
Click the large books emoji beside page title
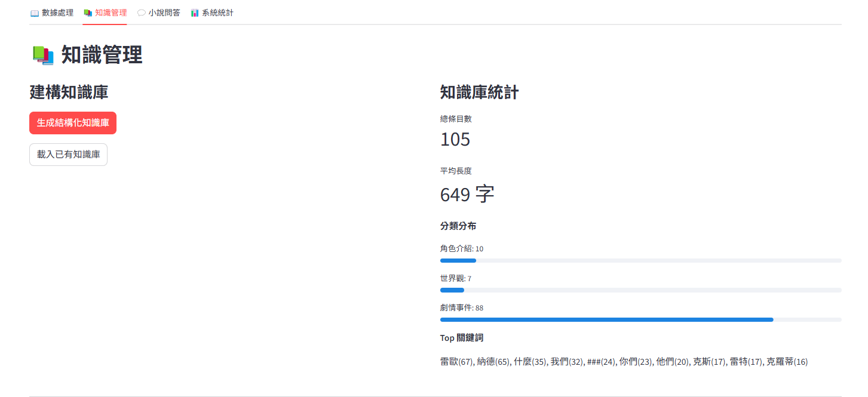pyautogui.click(x=43, y=56)
